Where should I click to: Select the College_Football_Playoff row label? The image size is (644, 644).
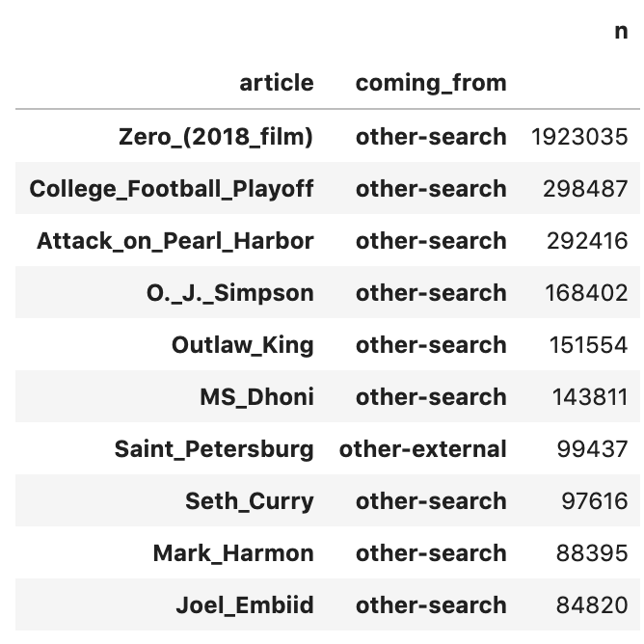click(x=172, y=189)
